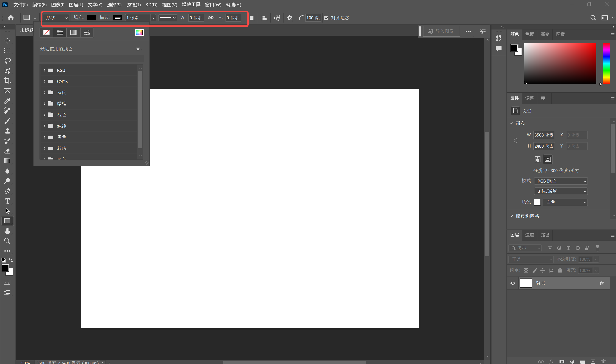The width and height of the screenshot is (616, 364).
Task: Open the 形状 tool mode dropdown
Action: click(x=56, y=18)
